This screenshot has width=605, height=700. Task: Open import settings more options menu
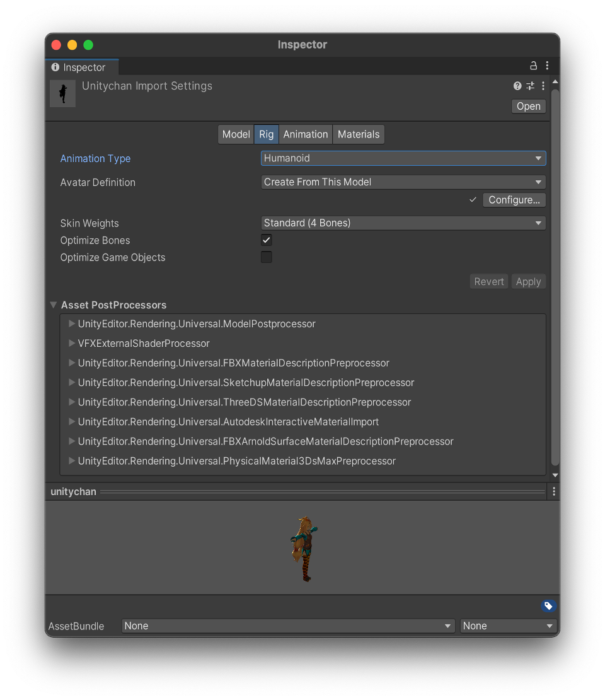click(543, 86)
